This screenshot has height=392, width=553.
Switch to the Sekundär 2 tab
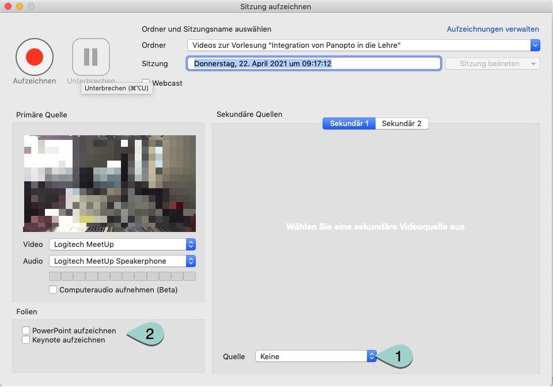pyautogui.click(x=402, y=123)
